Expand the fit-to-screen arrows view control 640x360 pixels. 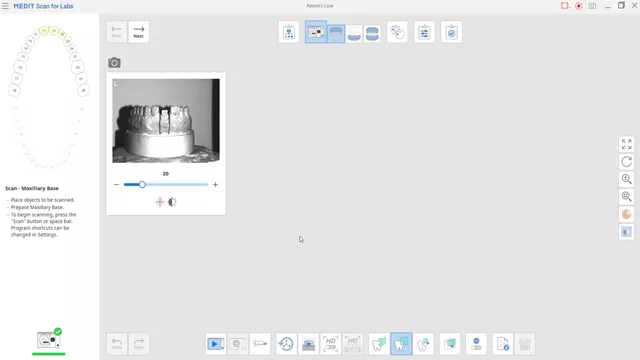[627, 144]
